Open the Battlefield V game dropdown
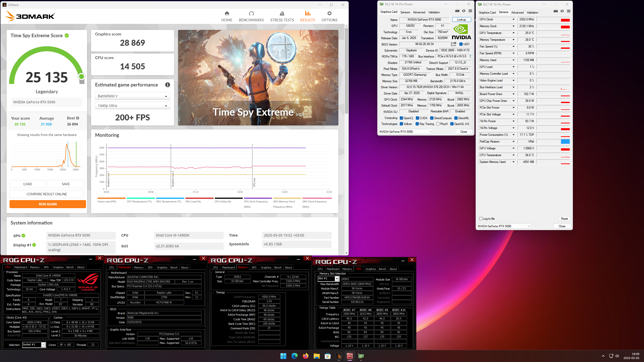 (x=132, y=96)
